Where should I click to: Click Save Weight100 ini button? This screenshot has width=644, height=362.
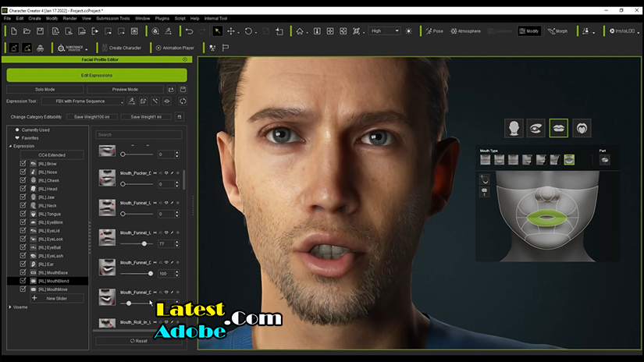[x=91, y=117]
